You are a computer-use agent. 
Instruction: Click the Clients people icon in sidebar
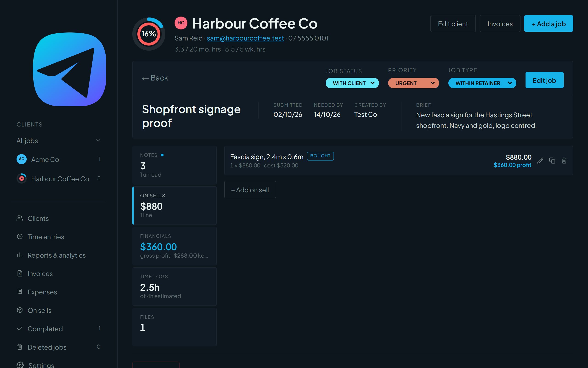[x=20, y=218]
